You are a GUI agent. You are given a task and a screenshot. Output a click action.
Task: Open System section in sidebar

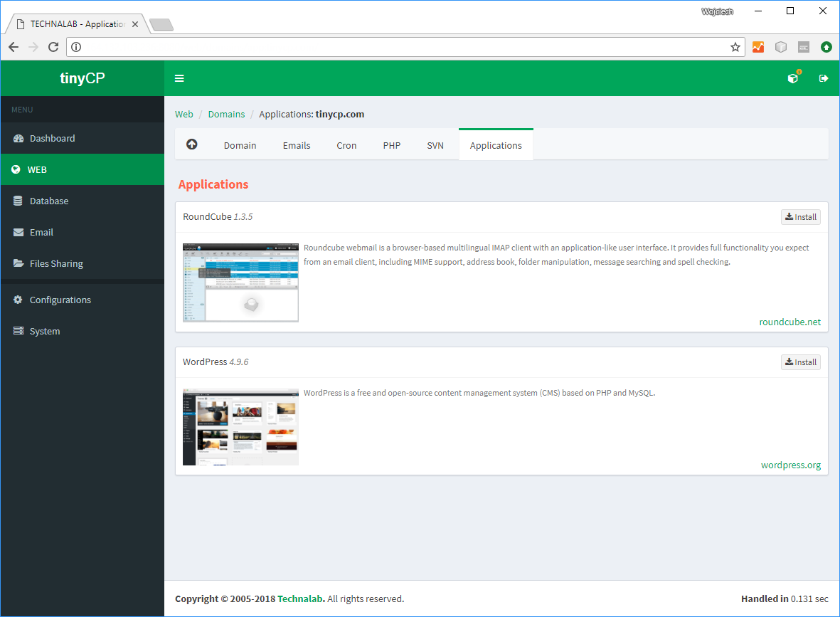[83, 331]
